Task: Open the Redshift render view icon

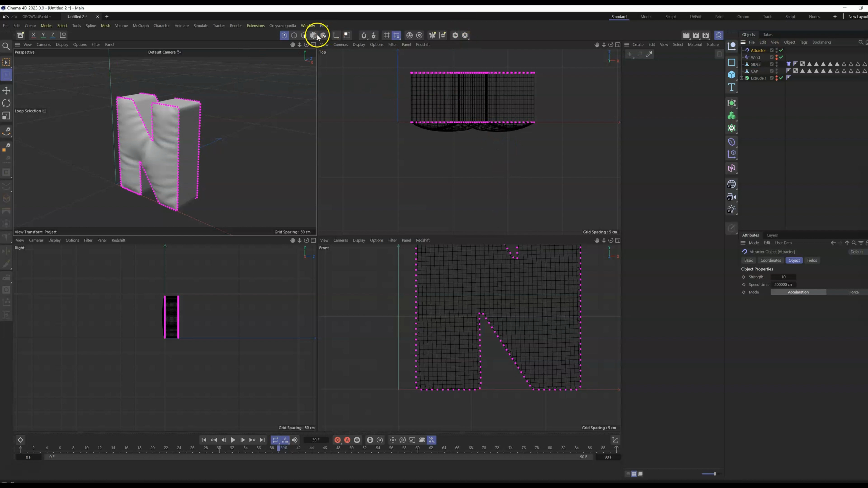Action: (719, 35)
